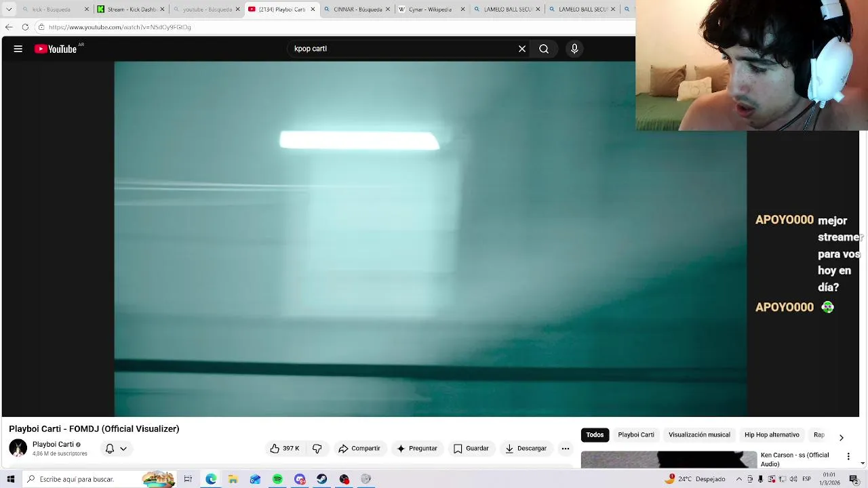
Task: Open the Ken Carson - ss (Official Audio) title
Action: coord(795,459)
